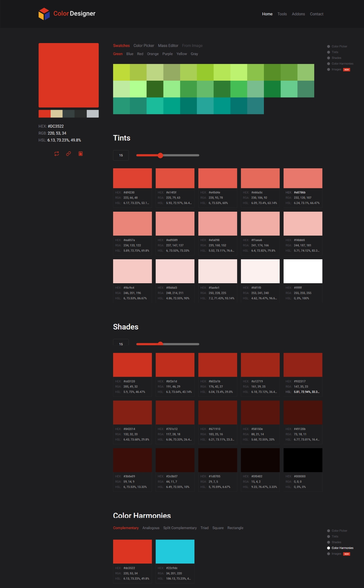364x588 pixels.
Task: Pick the beige color in palette strip
Action: click(x=56, y=114)
